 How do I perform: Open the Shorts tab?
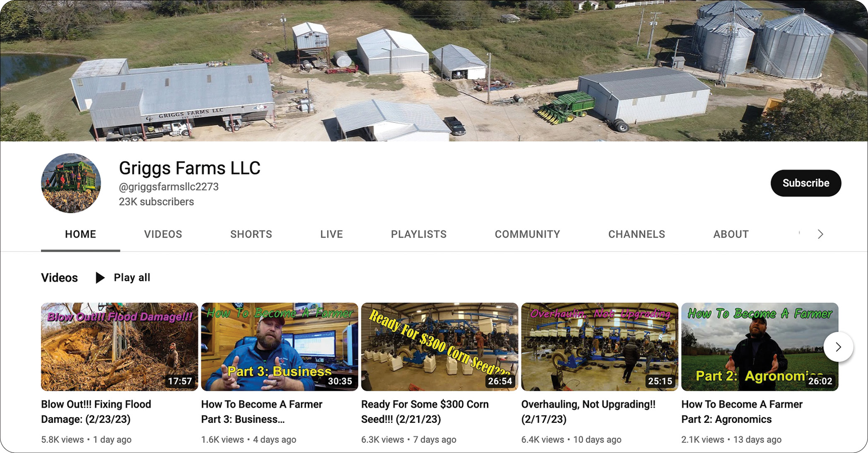251,234
